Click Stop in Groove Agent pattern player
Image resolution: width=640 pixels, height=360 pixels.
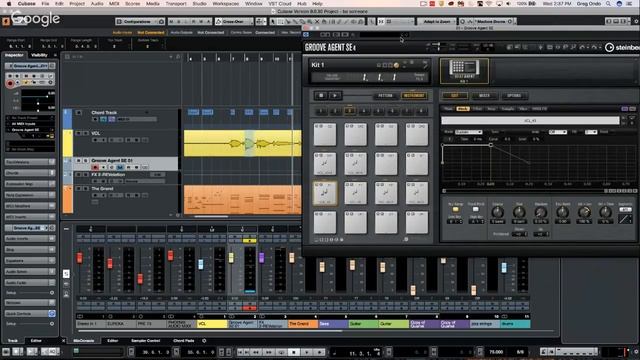point(321,96)
